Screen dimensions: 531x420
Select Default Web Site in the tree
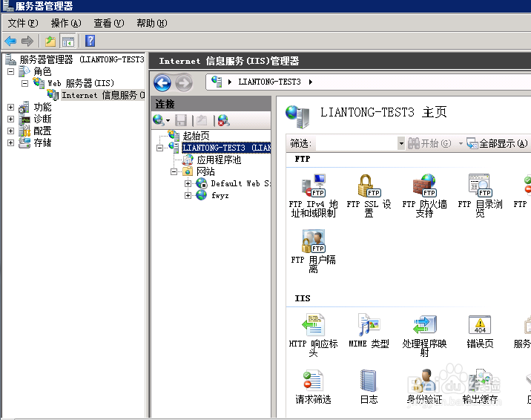pyautogui.click(x=240, y=183)
